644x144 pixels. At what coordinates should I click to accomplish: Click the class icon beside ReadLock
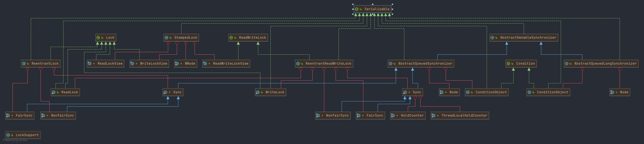[53, 92]
